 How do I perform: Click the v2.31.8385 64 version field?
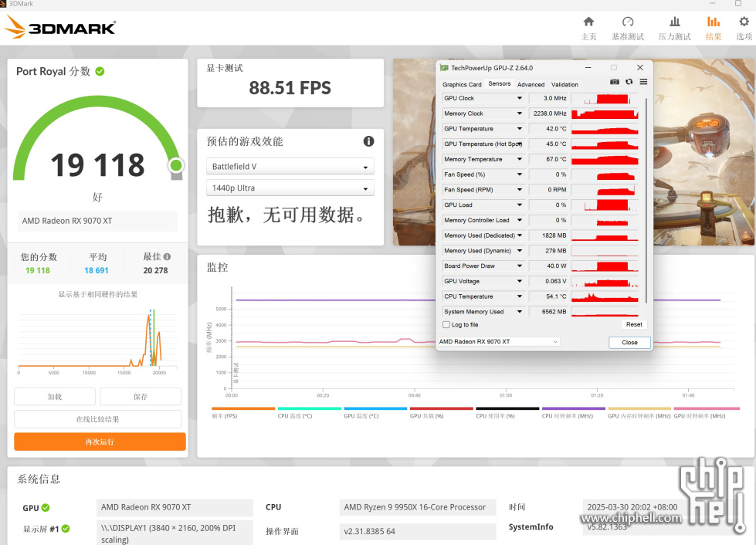pos(418,532)
